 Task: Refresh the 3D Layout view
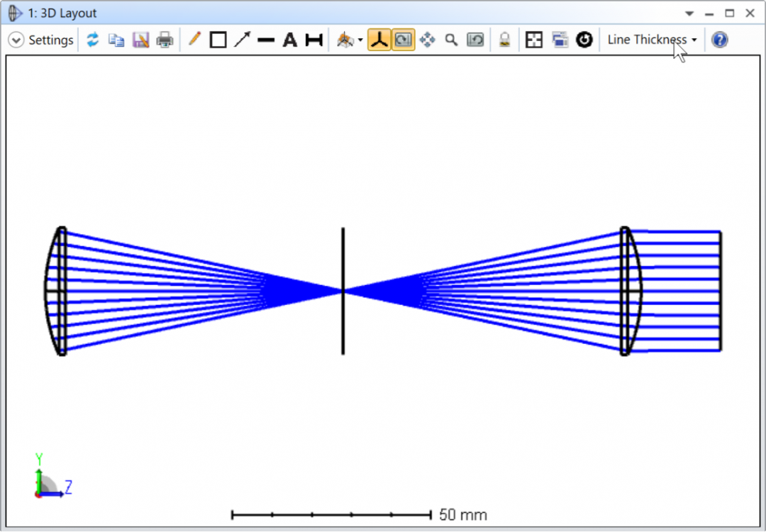93,40
